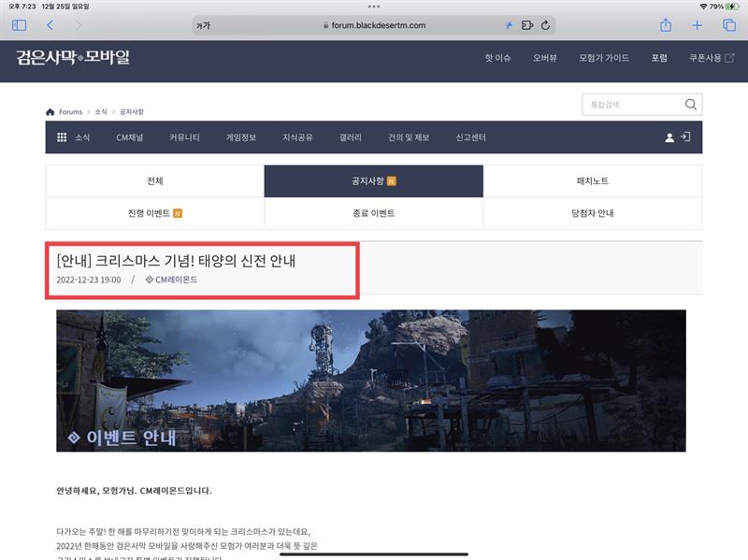
Task: Go to 소식 breadcrumb link
Action: pos(101,111)
